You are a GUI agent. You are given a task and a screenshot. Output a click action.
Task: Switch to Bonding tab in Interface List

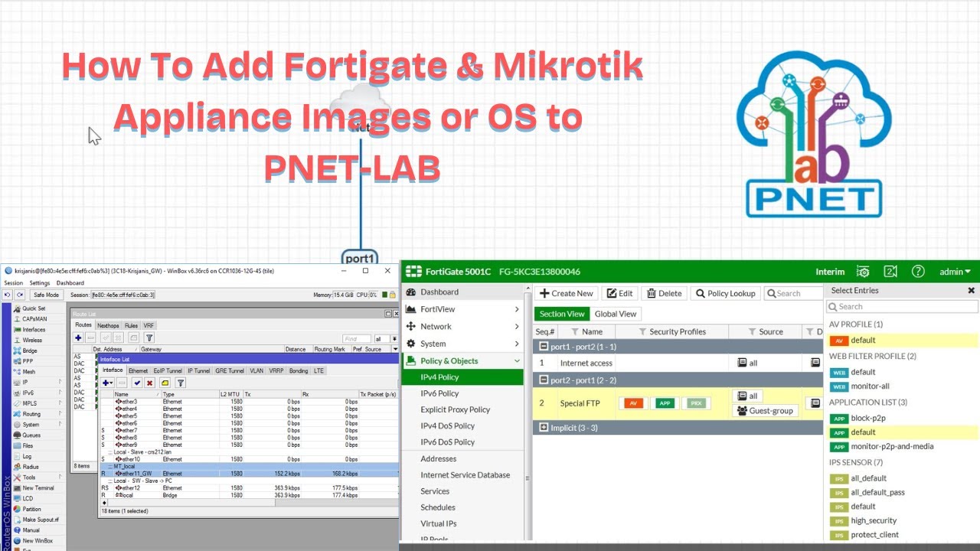299,370
